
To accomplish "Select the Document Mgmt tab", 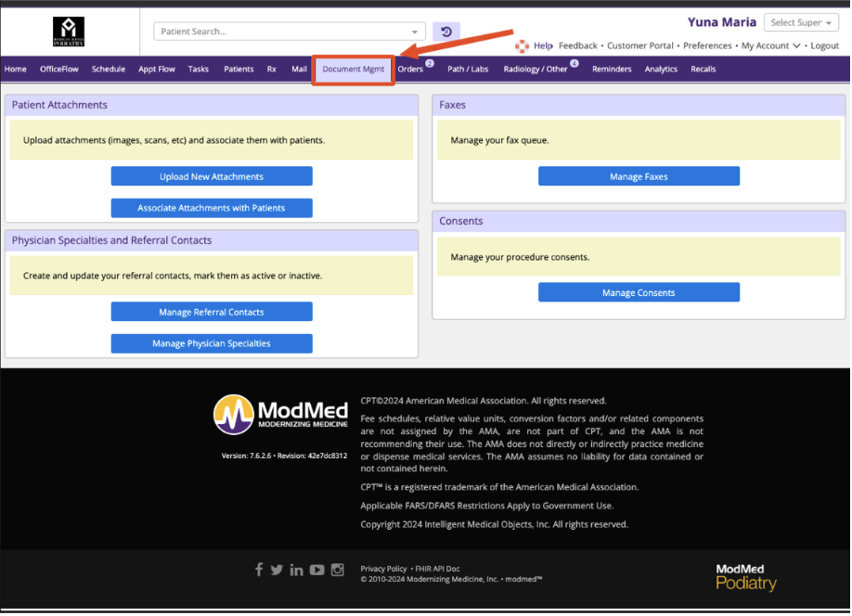I will click(x=354, y=70).
